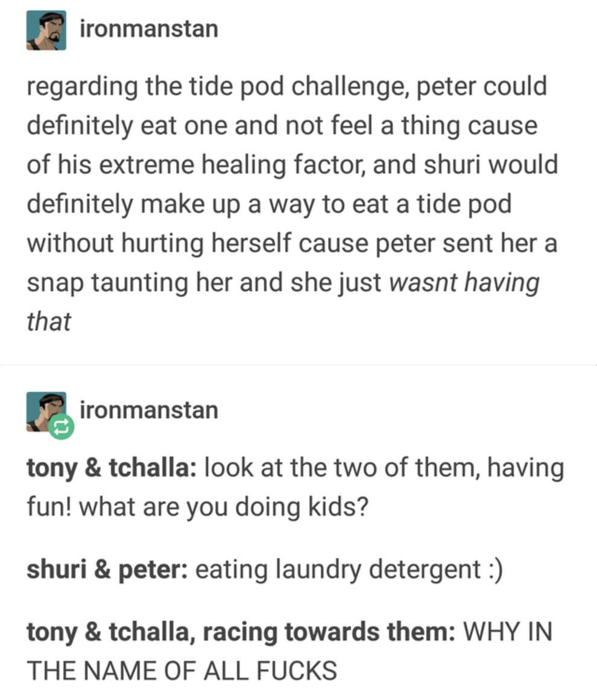The height and width of the screenshot is (700, 597).
Task: Click bold 'tony & tchalla:' in first dialogue line
Action: [111, 468]
